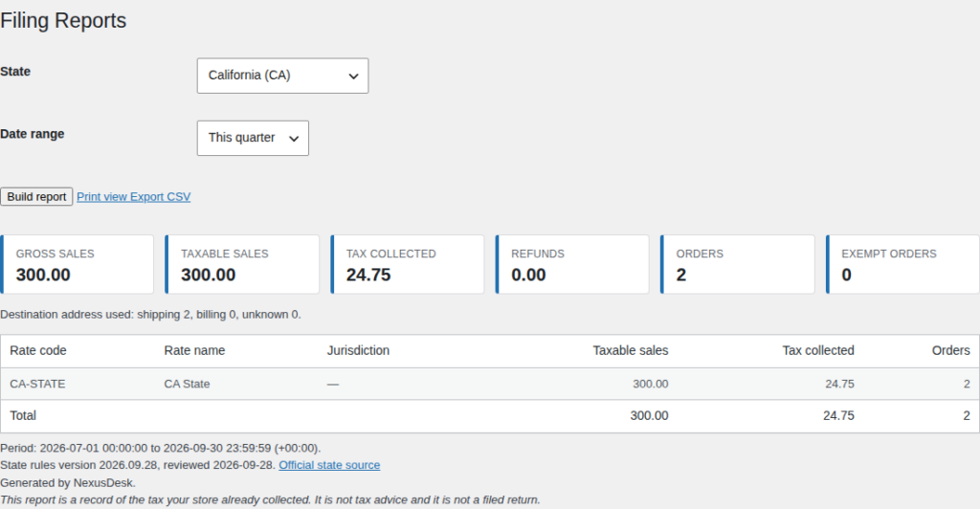This screenshot has height=509, width=980.
Task: Click the Rate name column header
Action: click(194, 351)
